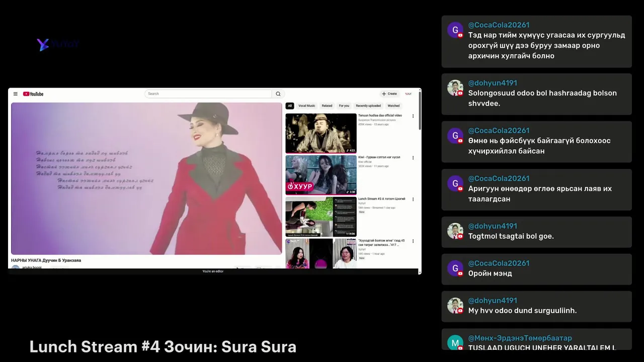Click the YouTube search field

coord(208,94)
